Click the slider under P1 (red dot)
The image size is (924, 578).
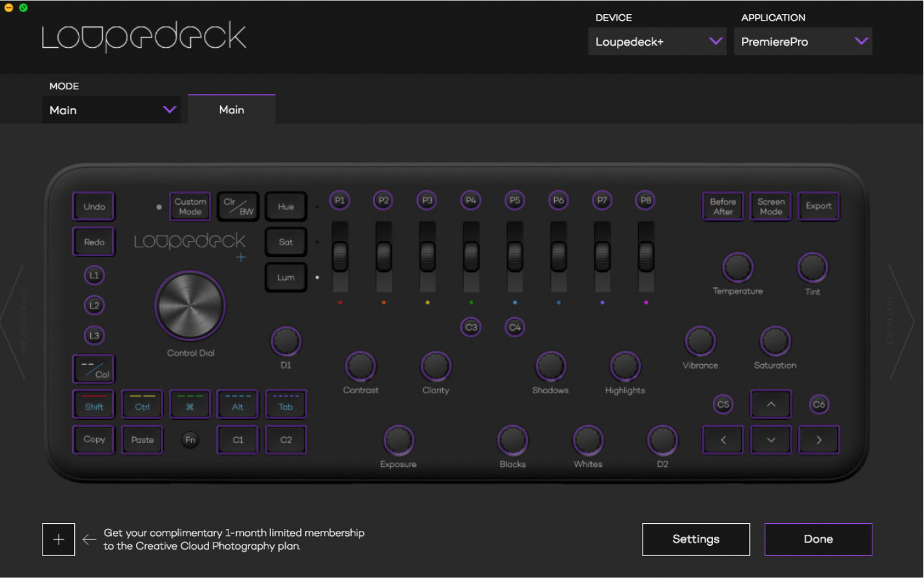[x=340, y=256]
